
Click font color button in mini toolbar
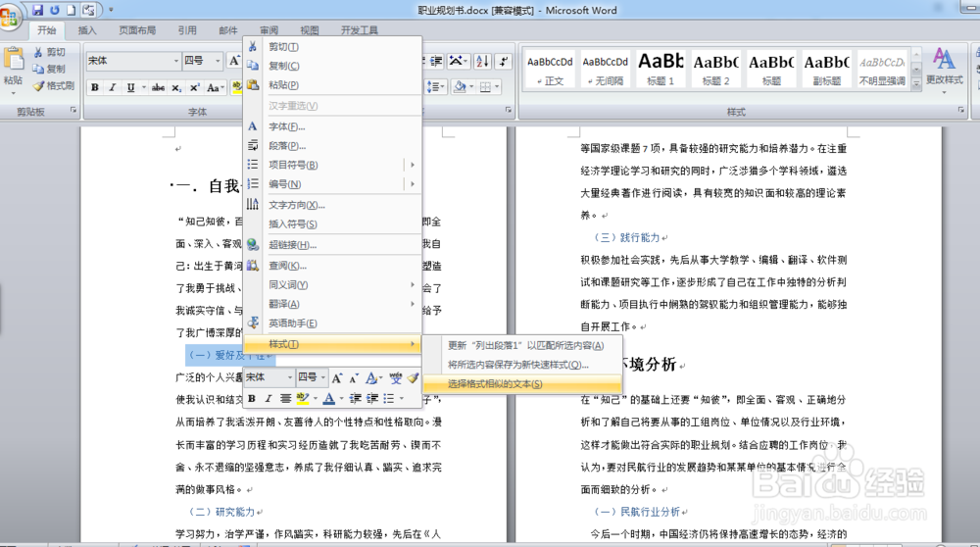click(x=328, y=398)
